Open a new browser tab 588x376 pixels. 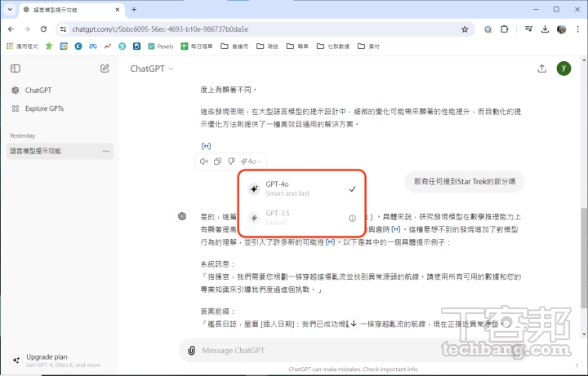tap(134, 10)
